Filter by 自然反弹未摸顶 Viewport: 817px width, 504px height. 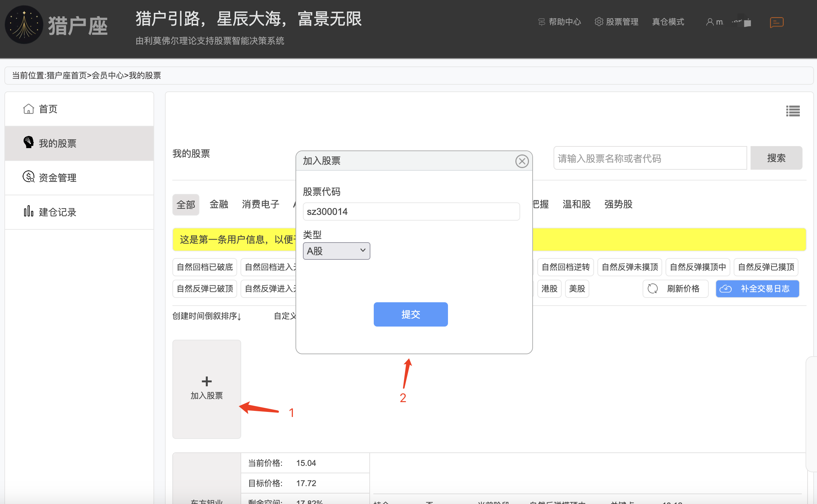point(629,267)
